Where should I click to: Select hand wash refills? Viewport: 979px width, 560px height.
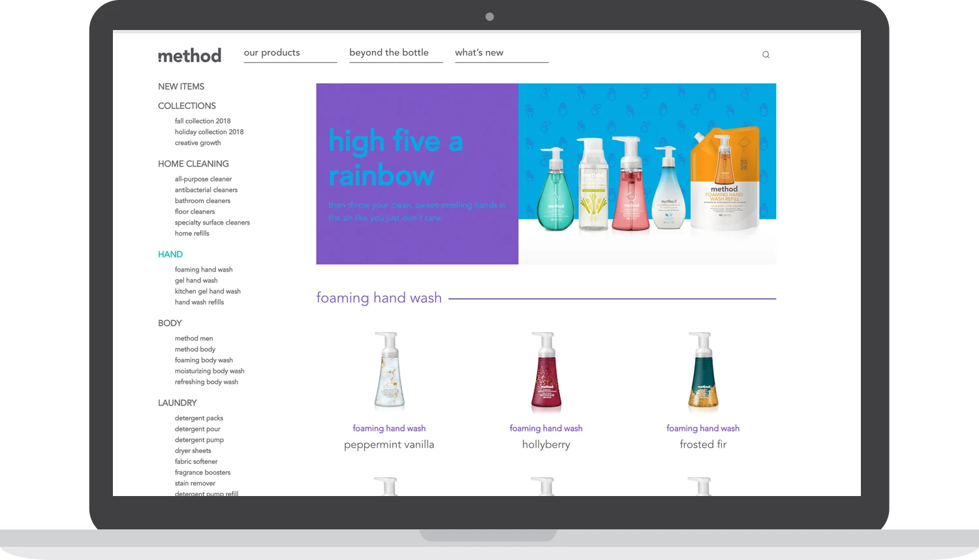pos(199,302)
